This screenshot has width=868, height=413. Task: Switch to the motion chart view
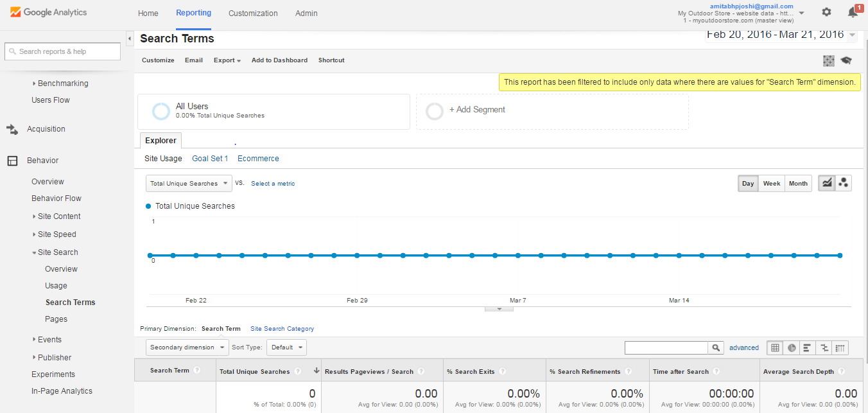(x=844, y=182)
